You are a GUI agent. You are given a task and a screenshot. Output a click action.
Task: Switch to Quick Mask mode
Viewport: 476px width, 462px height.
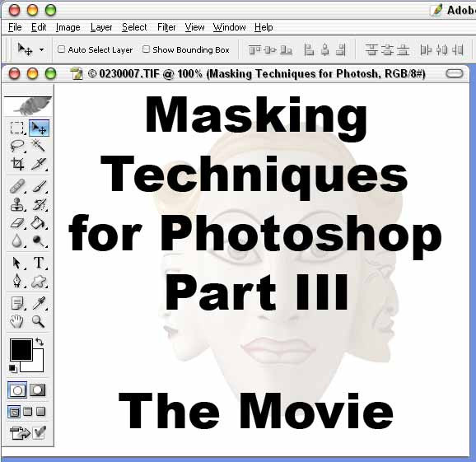pyautogui.click(x=38, y=390)
